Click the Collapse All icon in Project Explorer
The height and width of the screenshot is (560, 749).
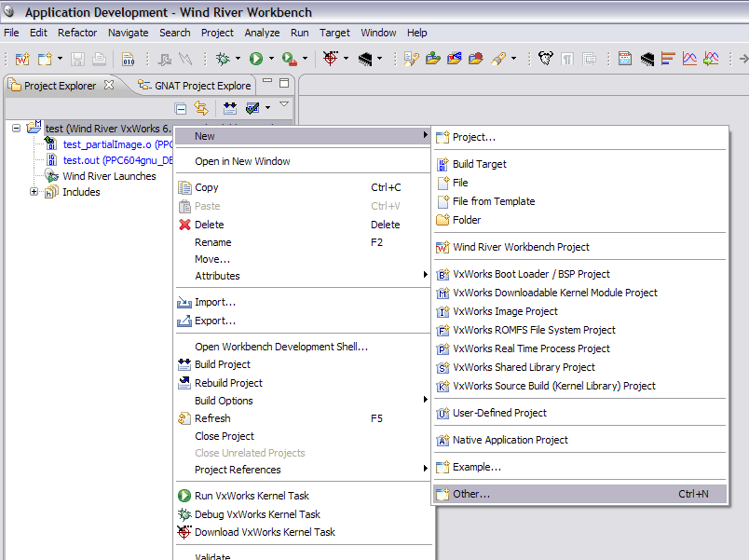(181, 109)
